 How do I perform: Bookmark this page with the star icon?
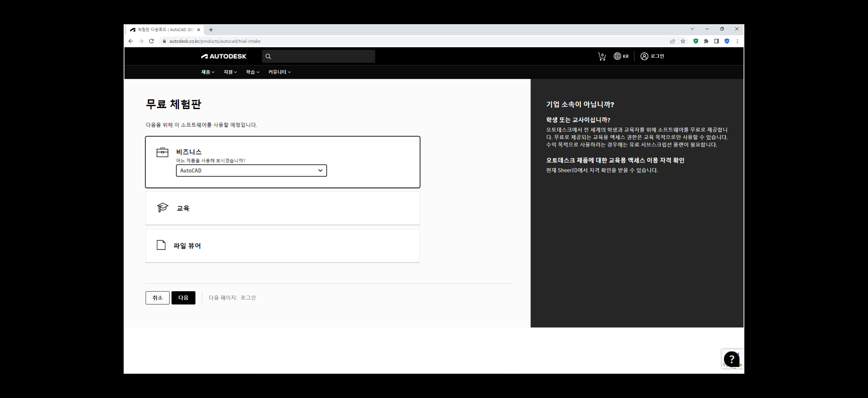coord(683,41)
